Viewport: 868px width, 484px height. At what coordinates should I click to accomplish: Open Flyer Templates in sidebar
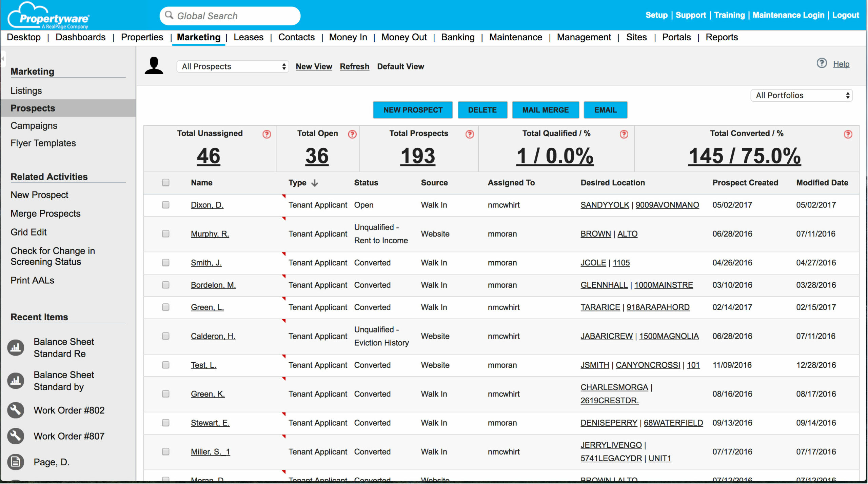pyautogui.click(x=43, y=143)
